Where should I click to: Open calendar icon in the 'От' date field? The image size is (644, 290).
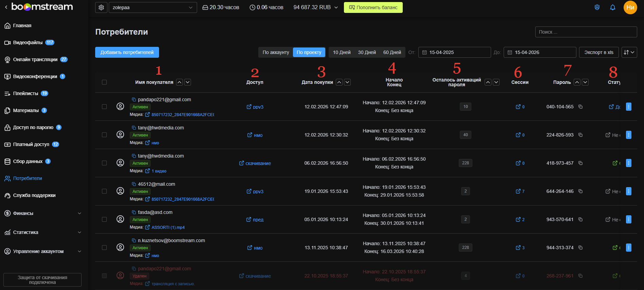[x=424, y=52]
